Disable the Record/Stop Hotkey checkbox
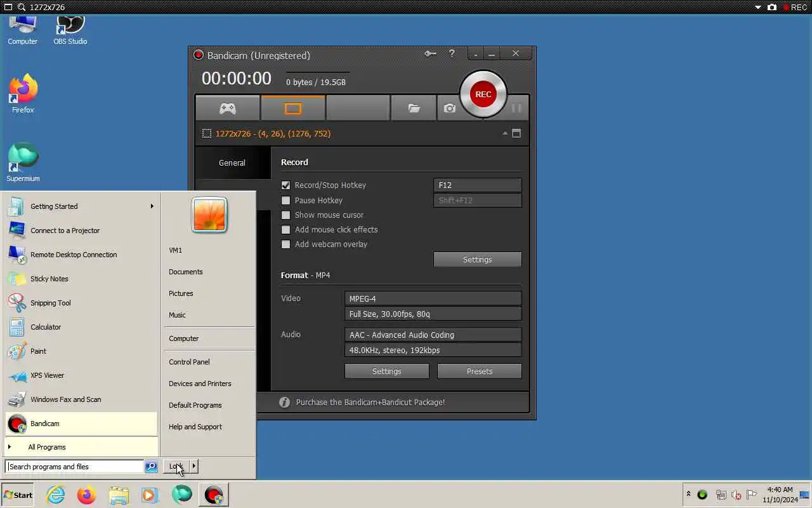 (285, 185)
